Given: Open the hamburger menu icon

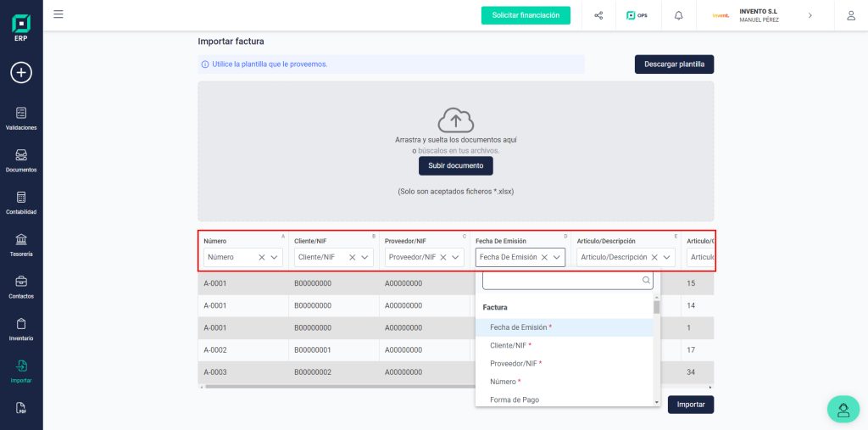Looking at the screenshot, I should pos(58,14).
